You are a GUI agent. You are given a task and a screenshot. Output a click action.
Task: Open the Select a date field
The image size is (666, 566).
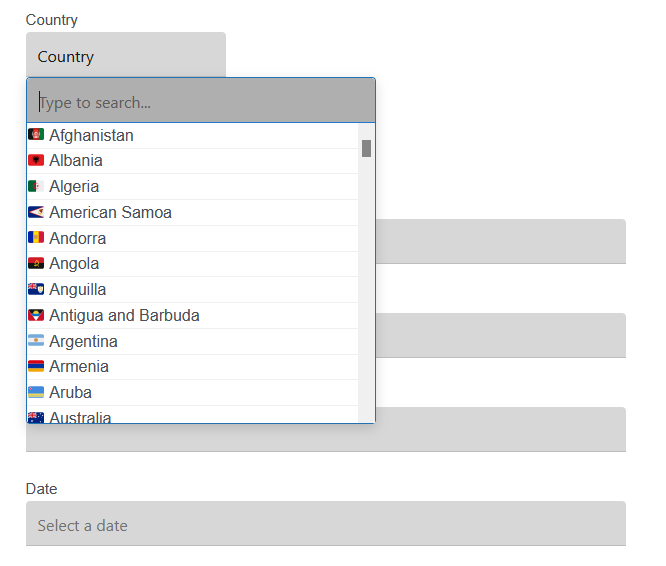coord(326,525)
